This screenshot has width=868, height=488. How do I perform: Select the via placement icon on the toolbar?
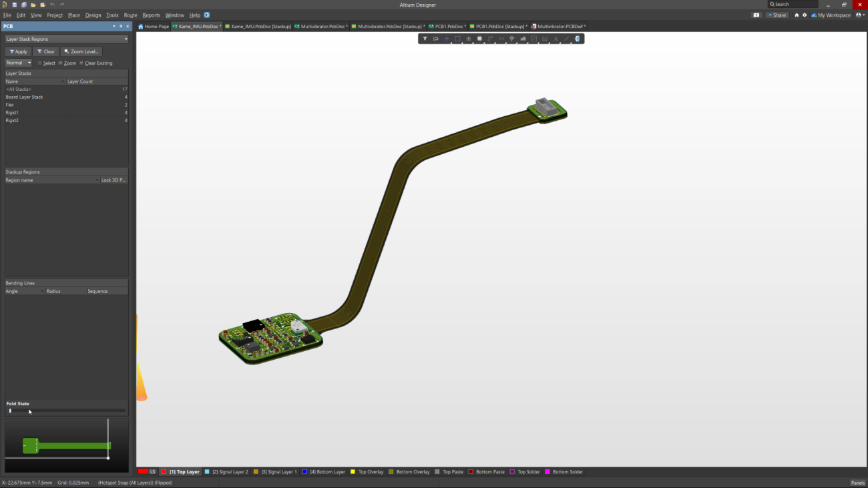511,38
